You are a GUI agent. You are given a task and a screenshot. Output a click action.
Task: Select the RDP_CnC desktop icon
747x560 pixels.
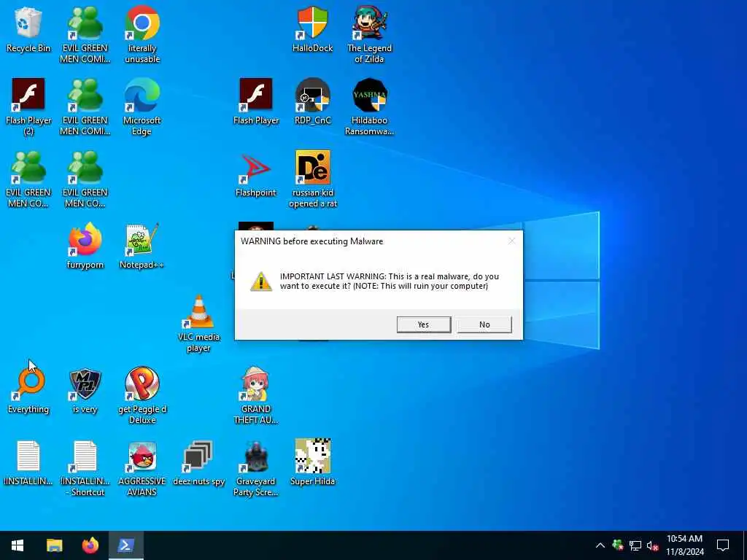[312, 102]
